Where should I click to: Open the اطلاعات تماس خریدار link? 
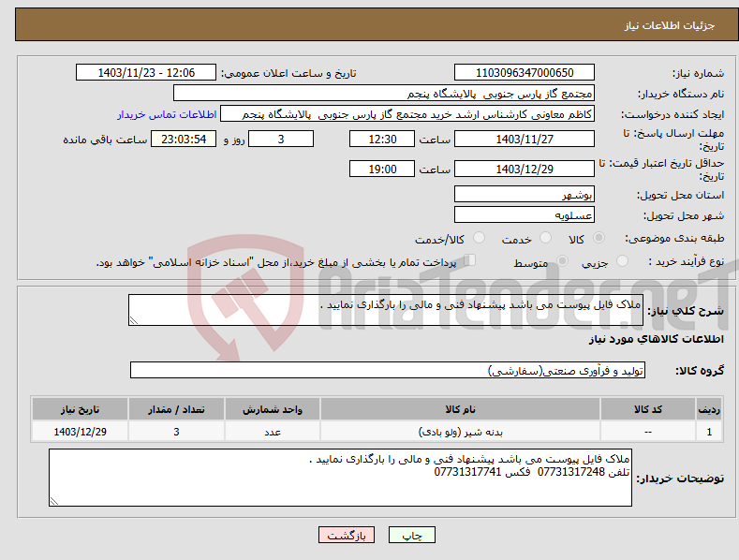coord(167,114)
